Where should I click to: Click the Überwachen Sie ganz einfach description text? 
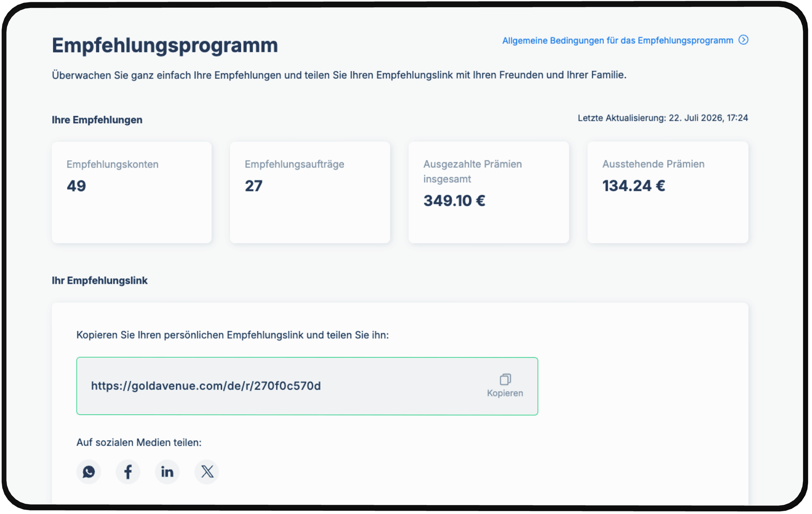click(339, 75)
